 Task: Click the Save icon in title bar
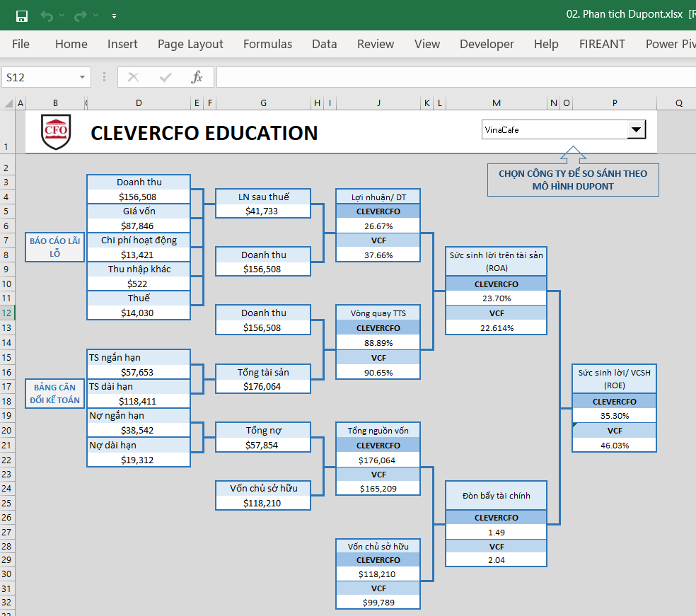pyautogui.click(x=22, y=15)
